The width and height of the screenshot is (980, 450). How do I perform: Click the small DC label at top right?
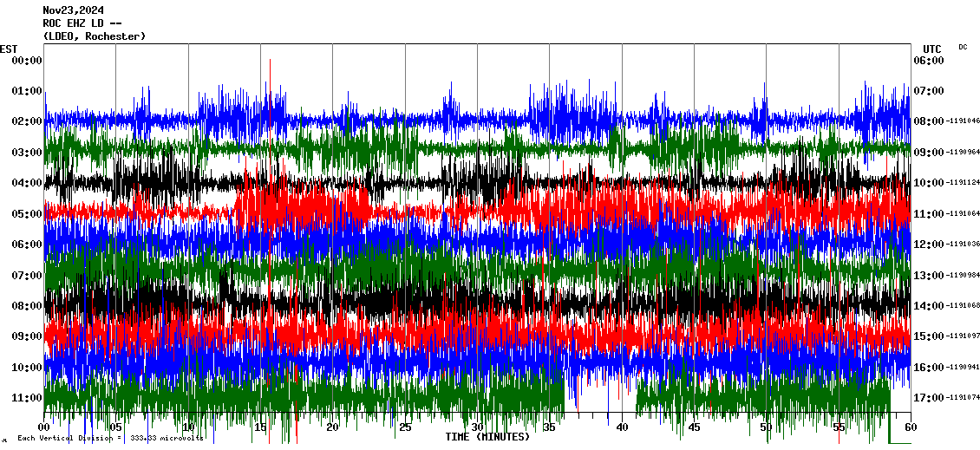(x=963, y=47)
